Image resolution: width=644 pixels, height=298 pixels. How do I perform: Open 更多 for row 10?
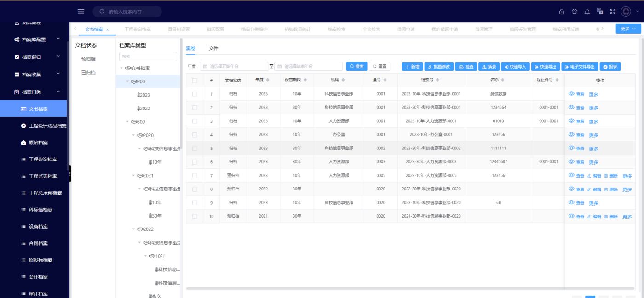627,217
